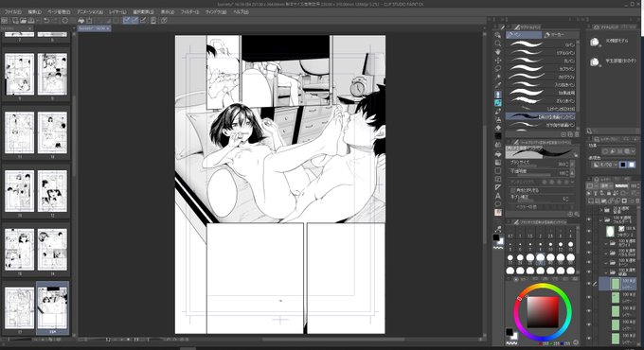Open the 表現色 モノクロ dropdown
This screenshot has width=644, height=350.
(x=604, y=165)
